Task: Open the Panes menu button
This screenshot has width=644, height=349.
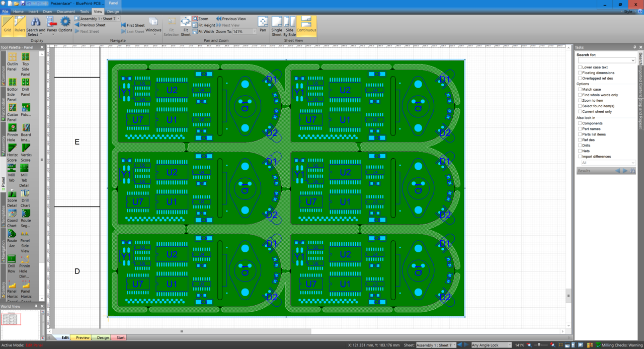Action: (x=52, y=25)
